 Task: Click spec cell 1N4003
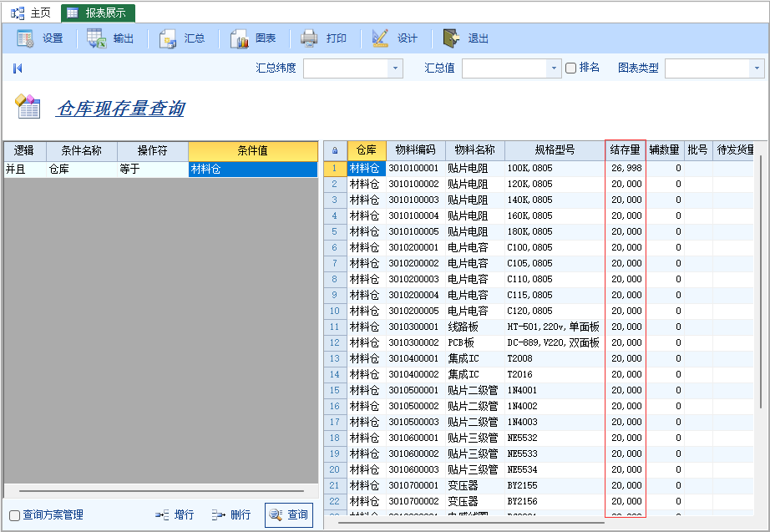[555, 422]
